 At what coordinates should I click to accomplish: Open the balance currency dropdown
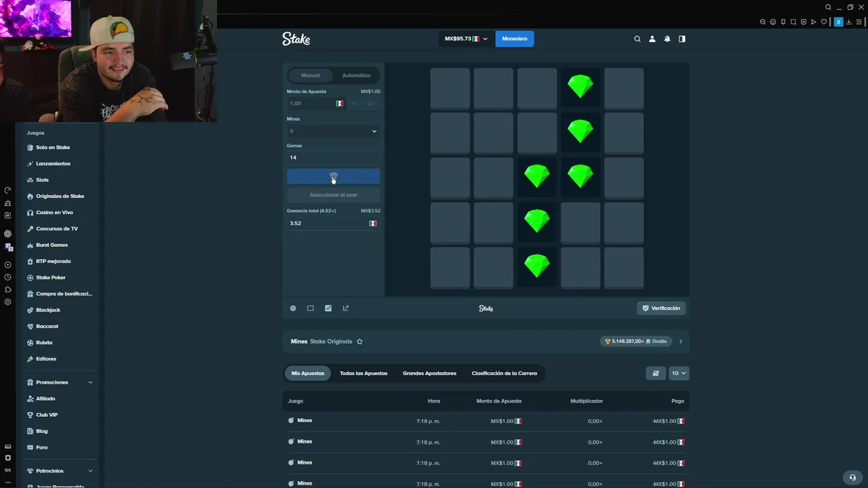click(466, 39)
